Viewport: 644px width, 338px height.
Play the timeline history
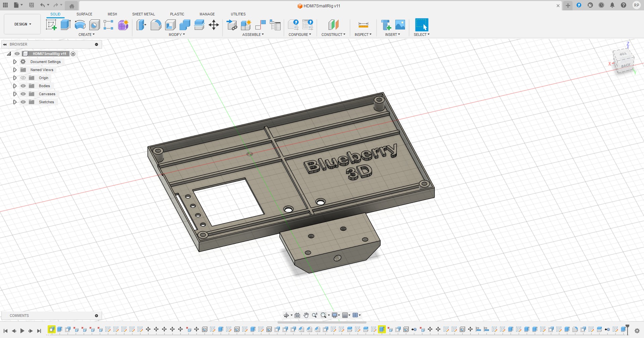[x=22, y=331]
